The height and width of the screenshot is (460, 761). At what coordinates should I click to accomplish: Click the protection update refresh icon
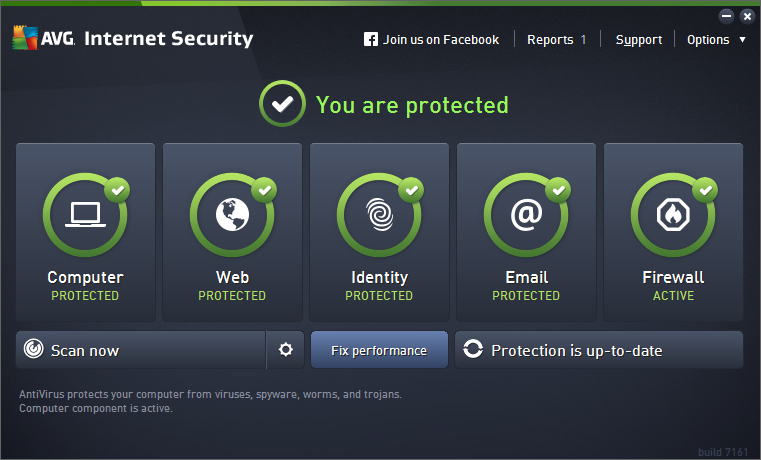click(x=473, y=350)
